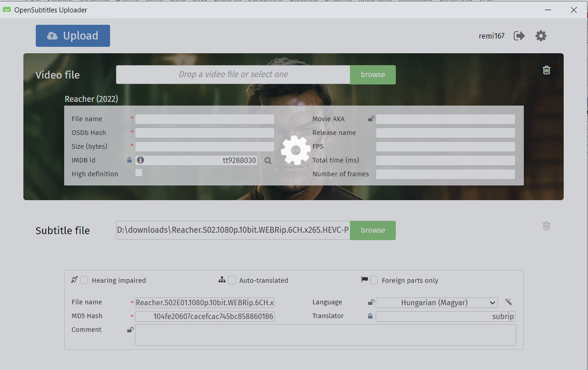
Task: Click the Language unlock icon
Action: pyautogui.click(x=371, y=303)
